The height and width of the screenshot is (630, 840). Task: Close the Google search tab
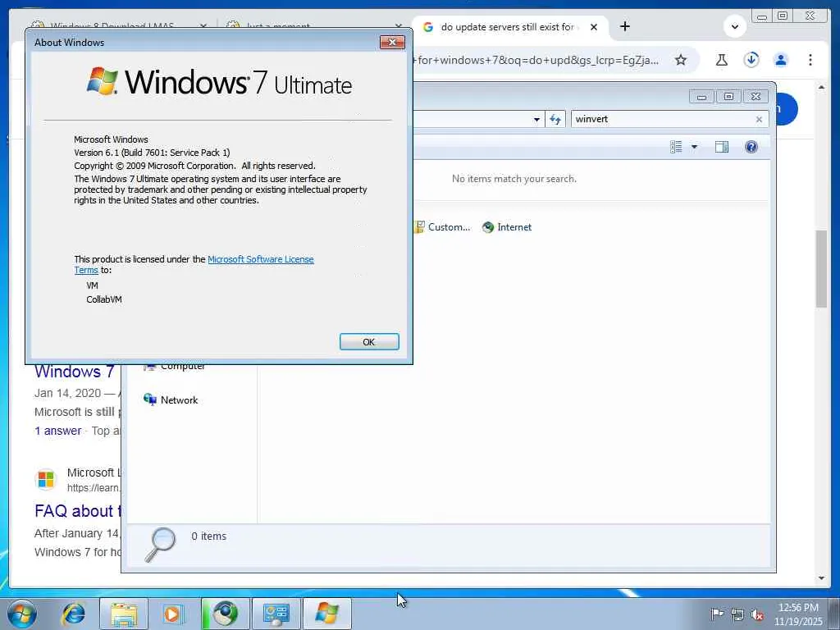pyautogui.click(x=594, y=27)
